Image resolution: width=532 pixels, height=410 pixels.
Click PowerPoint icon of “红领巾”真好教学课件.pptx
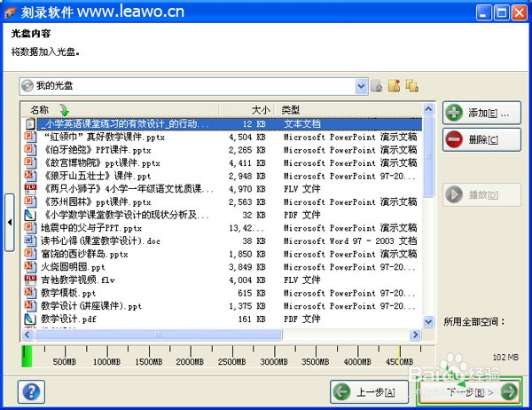pos(30,137)
